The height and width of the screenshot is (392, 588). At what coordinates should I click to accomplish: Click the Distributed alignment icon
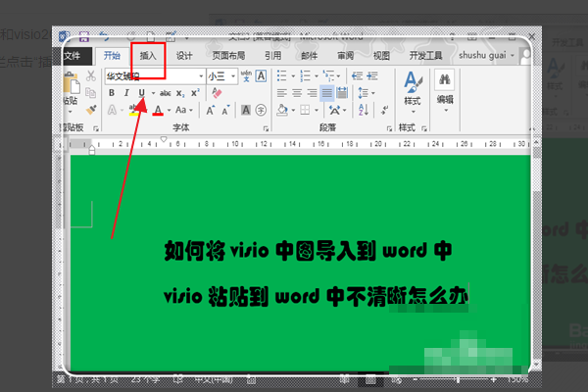342,93
